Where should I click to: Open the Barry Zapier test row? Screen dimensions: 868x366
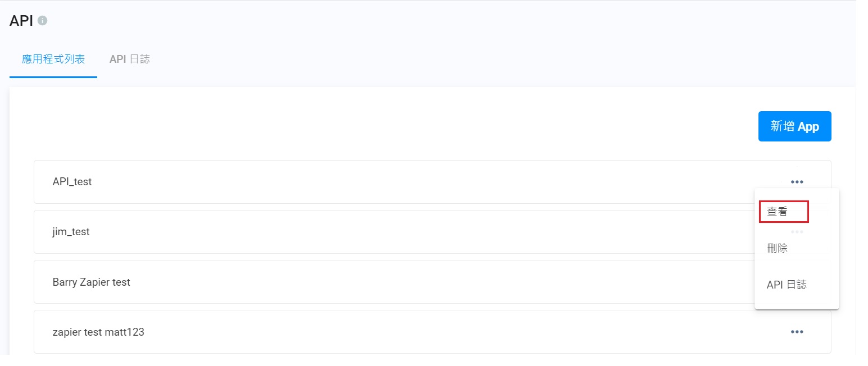(393, 282)
